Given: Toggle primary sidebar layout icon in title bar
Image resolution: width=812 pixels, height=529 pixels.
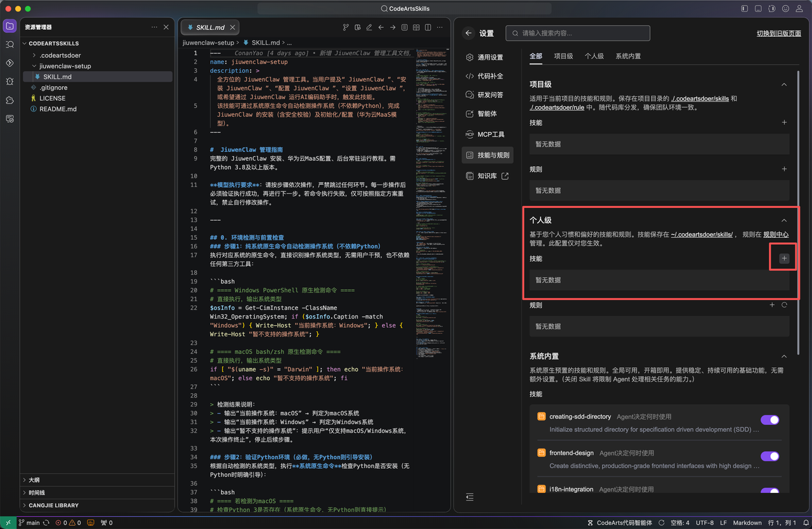Looking at the screenshot, I should coord(745,8).
